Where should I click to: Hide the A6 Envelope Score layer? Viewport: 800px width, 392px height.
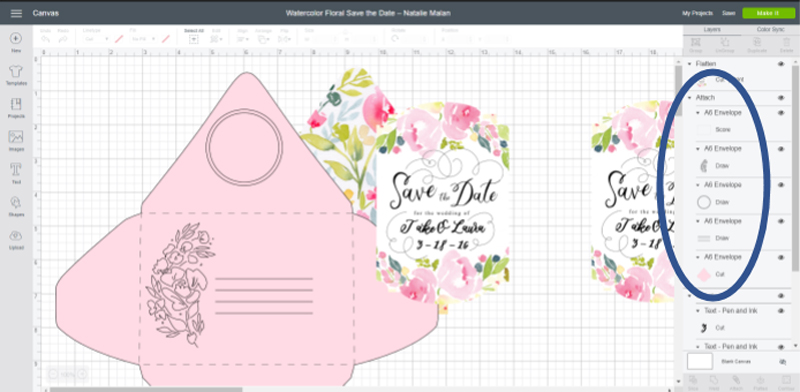click(781, 113)
